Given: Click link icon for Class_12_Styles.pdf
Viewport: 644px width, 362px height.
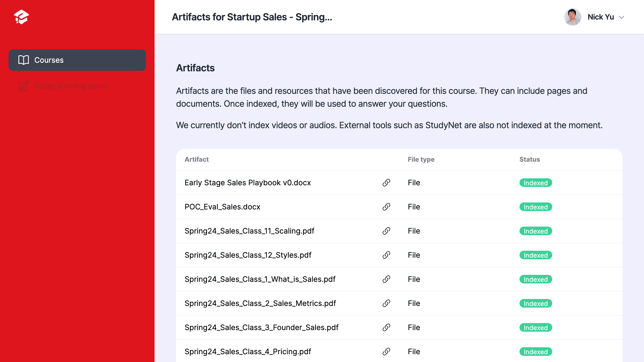Looking at the screenshot, I should [x=386, y=255].
